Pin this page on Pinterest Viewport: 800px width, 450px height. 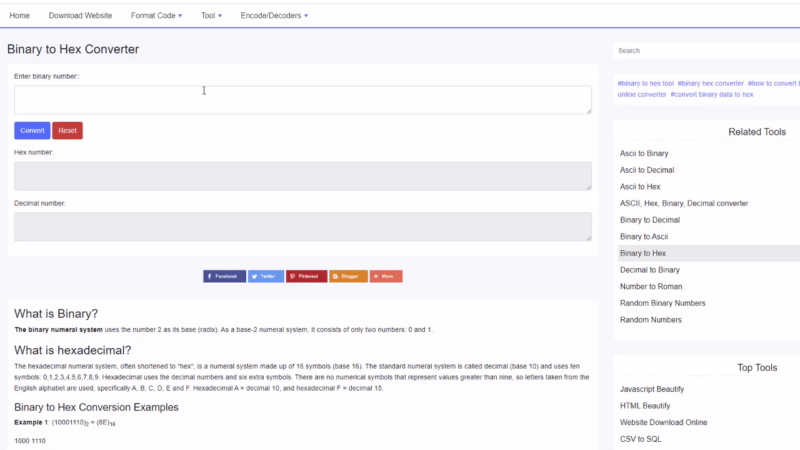[x=306, y=276]
